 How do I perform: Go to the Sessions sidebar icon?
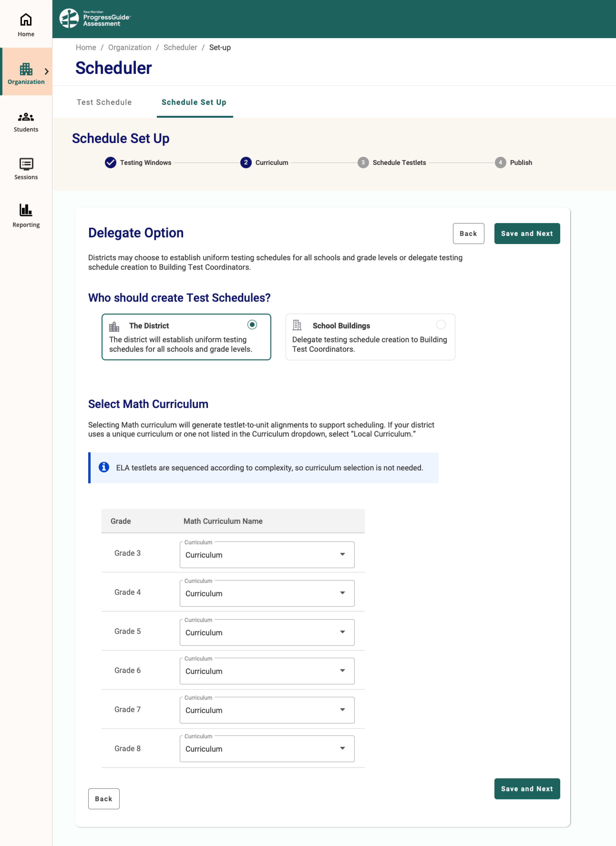(26, 164)
